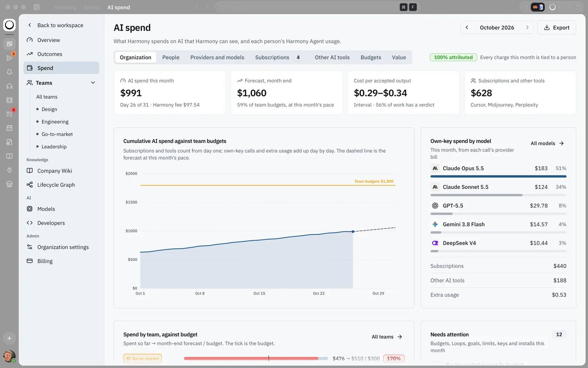Open All models link

547,143
